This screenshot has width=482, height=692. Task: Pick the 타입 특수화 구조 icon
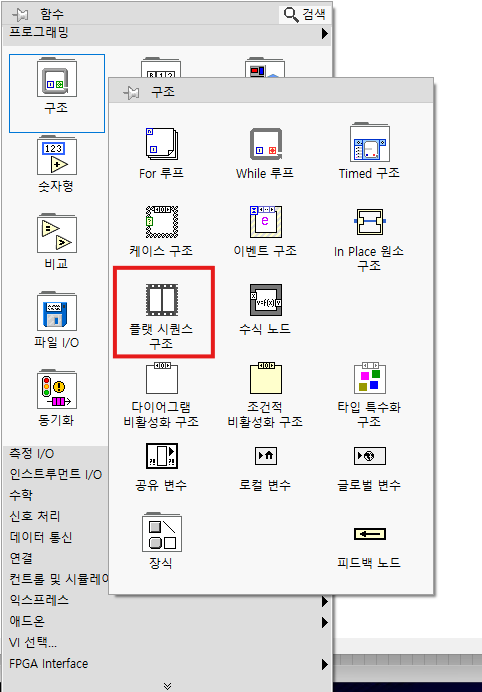point(369,378)
